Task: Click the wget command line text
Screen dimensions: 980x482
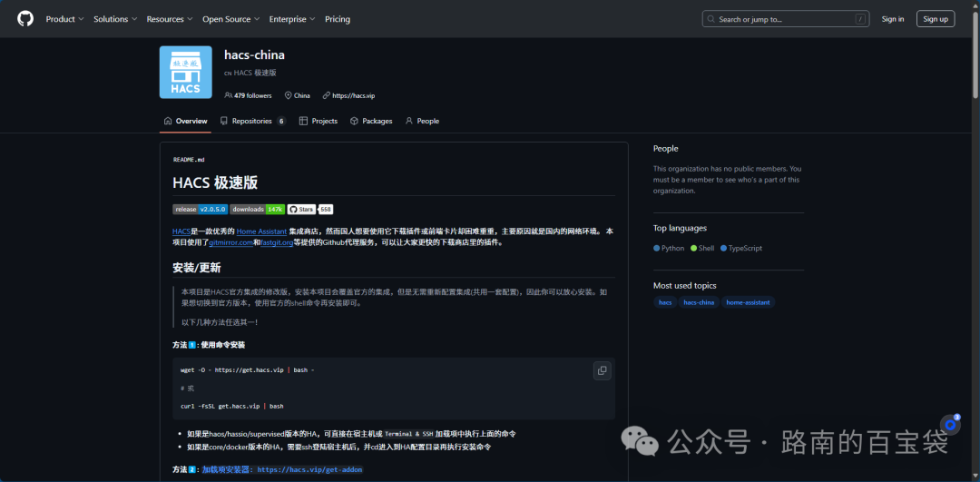Action: pos(247,370)
